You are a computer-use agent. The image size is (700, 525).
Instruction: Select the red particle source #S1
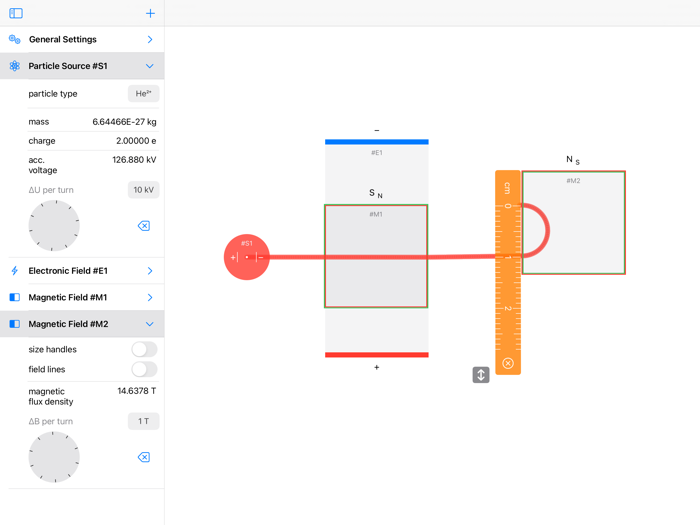(x=246, y=257)
